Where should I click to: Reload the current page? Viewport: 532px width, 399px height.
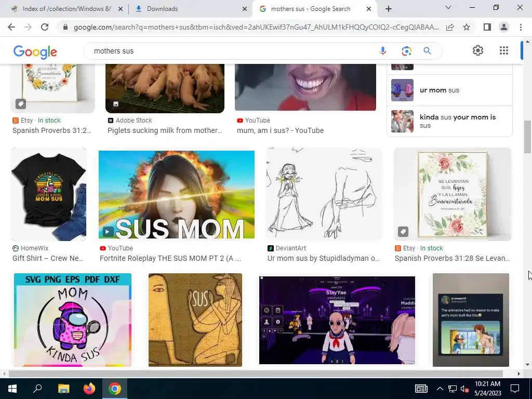[x=45, y=27]
